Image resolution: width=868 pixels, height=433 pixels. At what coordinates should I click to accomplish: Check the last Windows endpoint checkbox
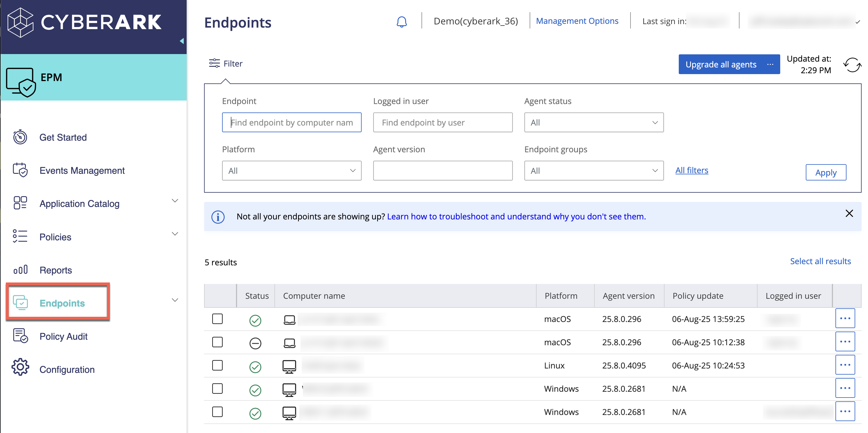pos(218,411)
